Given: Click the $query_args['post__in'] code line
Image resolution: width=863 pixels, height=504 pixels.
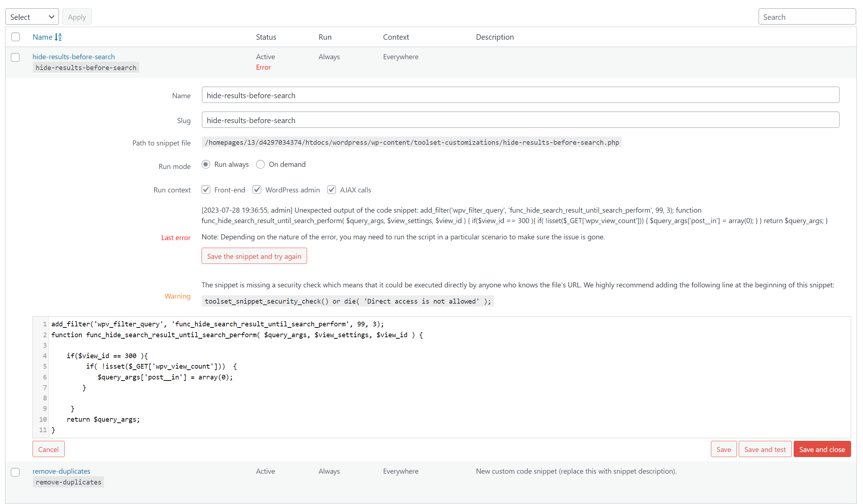Looking at the screenshot, I should pyautogui.click(x=165, y=377).
